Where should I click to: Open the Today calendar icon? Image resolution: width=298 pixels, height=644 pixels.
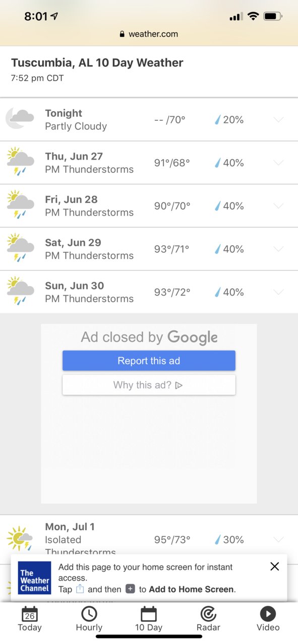[x=30, y=614]
